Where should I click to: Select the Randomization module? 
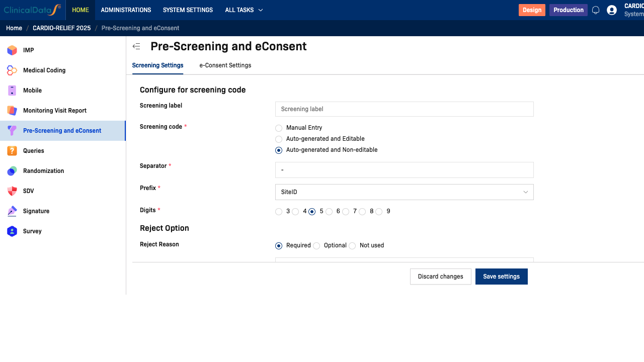click(x=43, y=170)
